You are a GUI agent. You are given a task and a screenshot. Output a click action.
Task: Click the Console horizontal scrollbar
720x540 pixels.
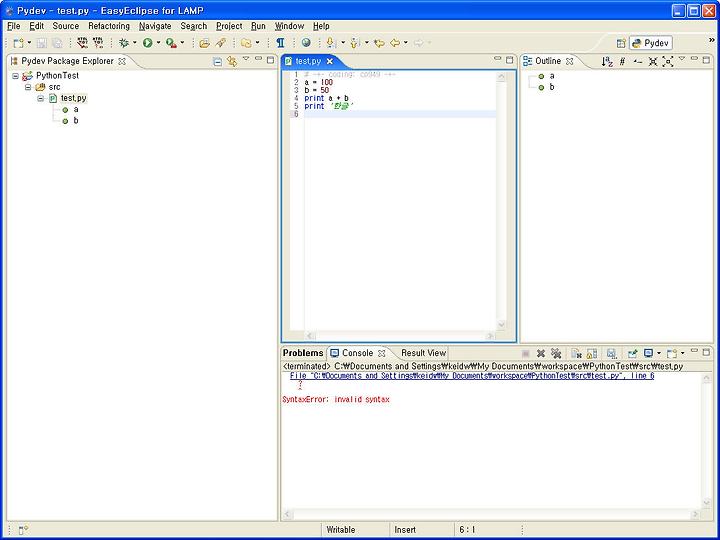491,514
